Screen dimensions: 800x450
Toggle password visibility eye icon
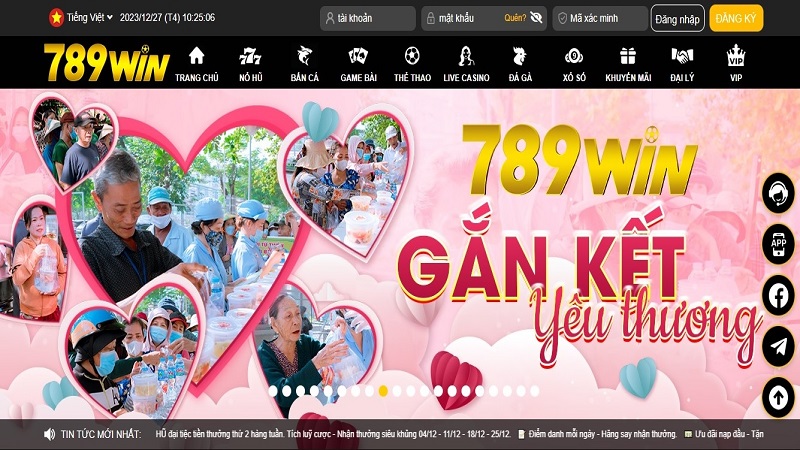pyautogui.click(x=536, y=18)
